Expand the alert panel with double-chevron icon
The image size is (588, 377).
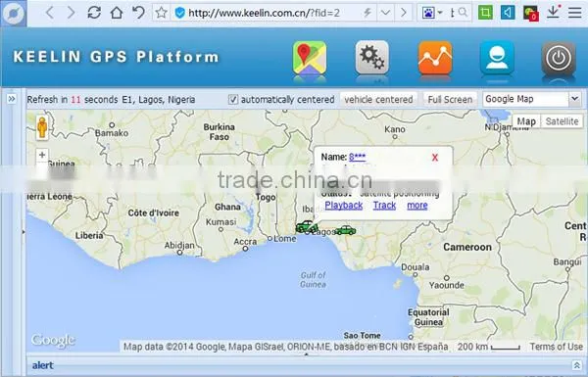coord(576,365)
